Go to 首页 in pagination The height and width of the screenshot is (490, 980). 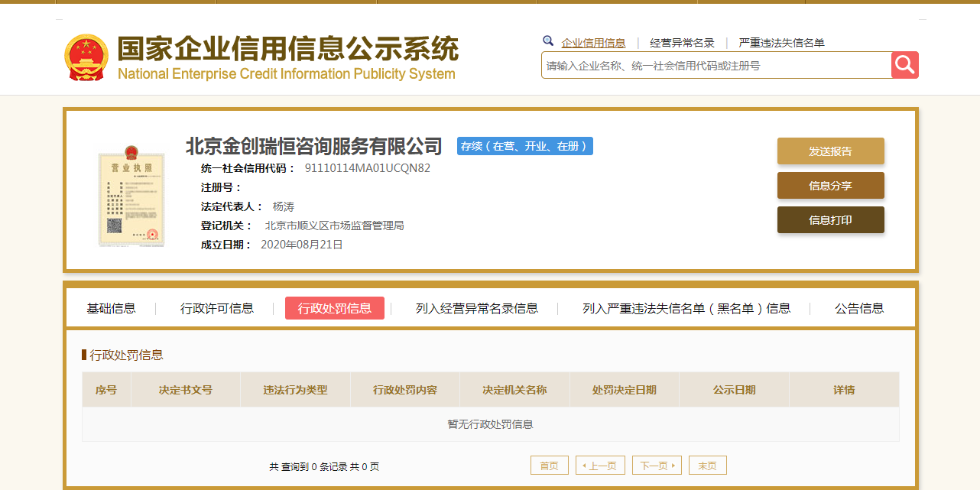tap(550, 466)
